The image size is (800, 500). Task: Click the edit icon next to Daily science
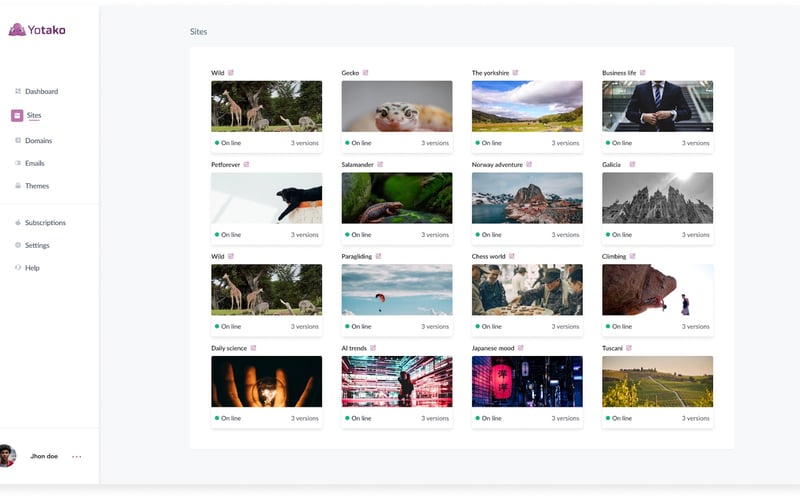253,348
